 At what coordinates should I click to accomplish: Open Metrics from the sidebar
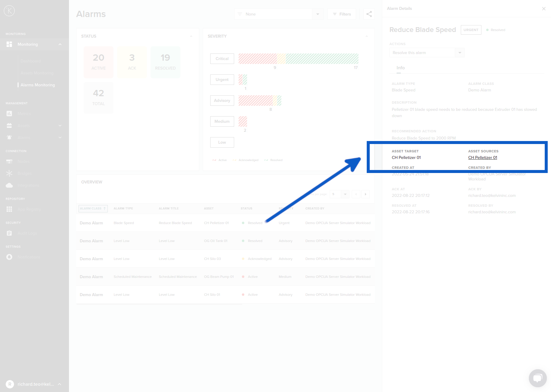coord(24,114)
